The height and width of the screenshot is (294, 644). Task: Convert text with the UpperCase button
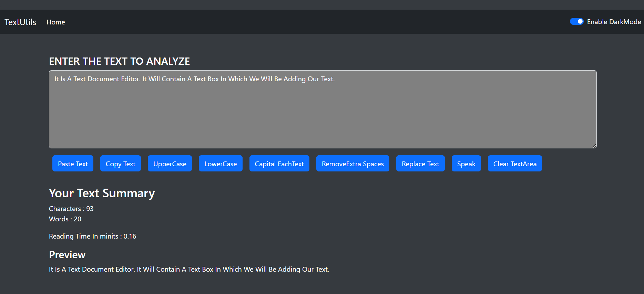click(170, 164)
